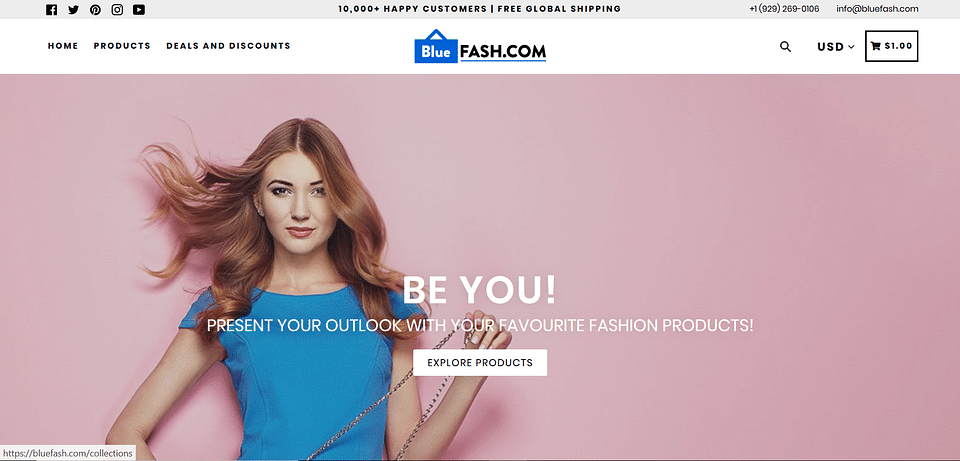Click the BlueFash.com logo
This screenshot has width=960, height=461.
pos(480,47)
